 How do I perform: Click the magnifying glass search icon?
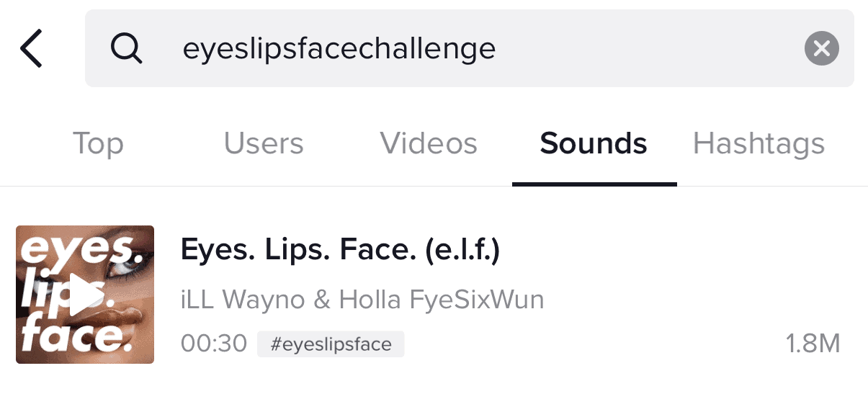pos(126,48)
